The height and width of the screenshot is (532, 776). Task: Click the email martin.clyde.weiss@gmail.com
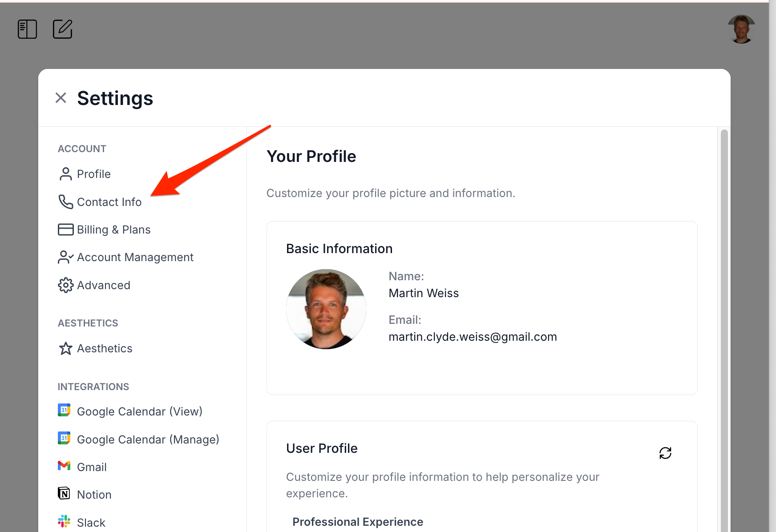(473, 337)
